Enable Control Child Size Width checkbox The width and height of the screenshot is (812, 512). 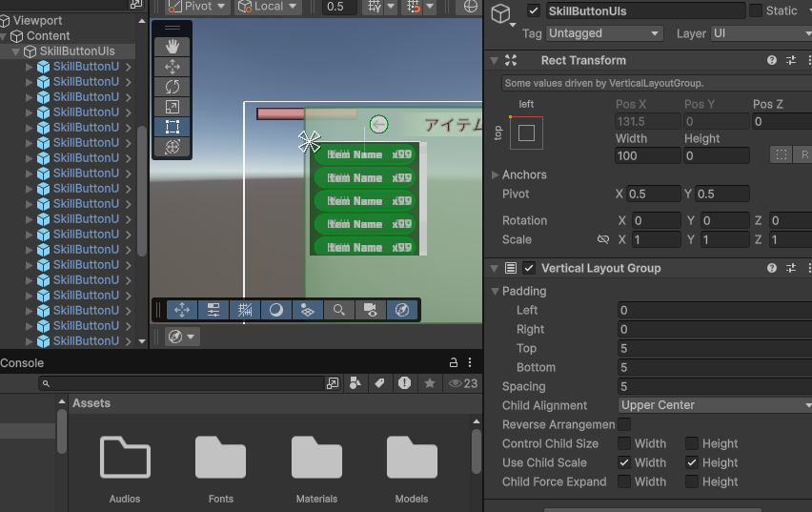click(x=623, y=443)
